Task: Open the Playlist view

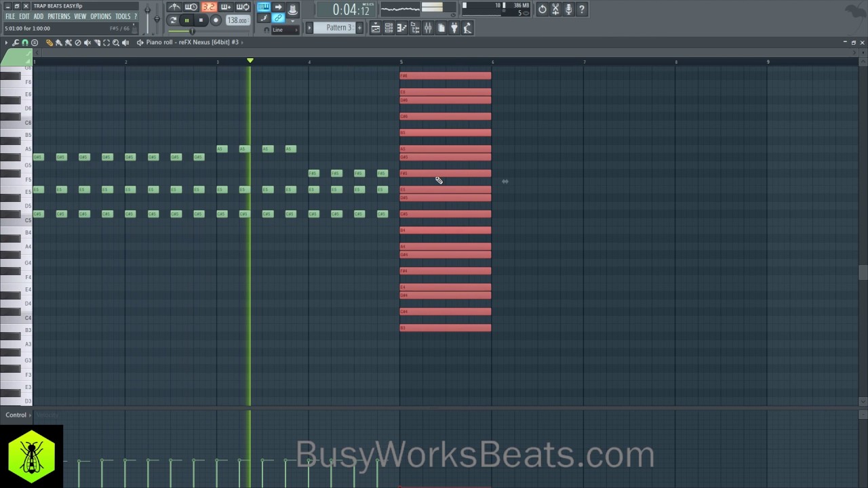Action: (375, 28)
